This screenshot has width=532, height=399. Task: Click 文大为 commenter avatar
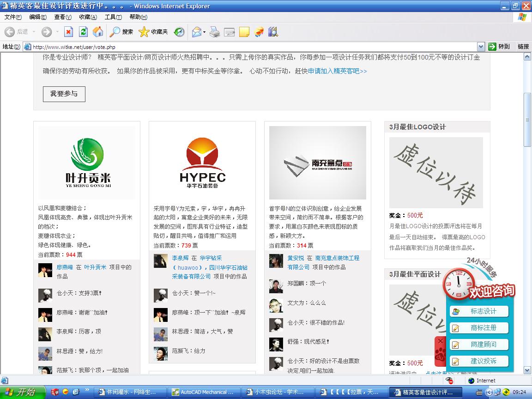(276, 306)
